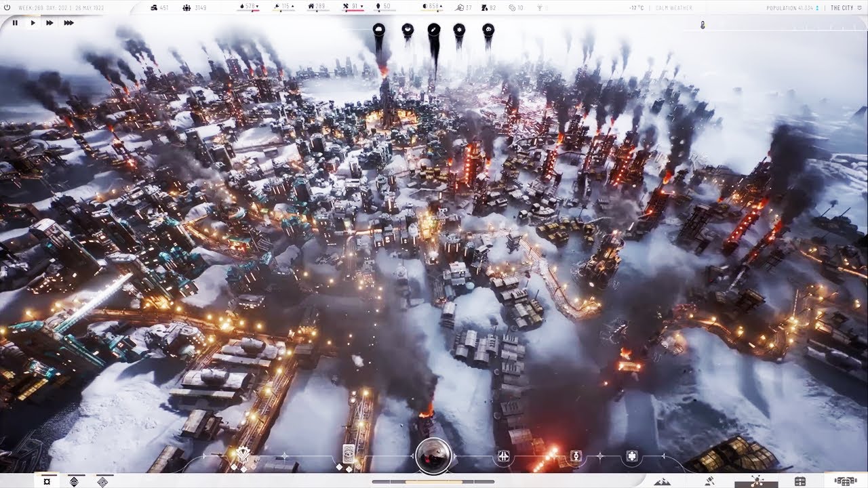Set game speed to normal play

click(x=33, y=22)
